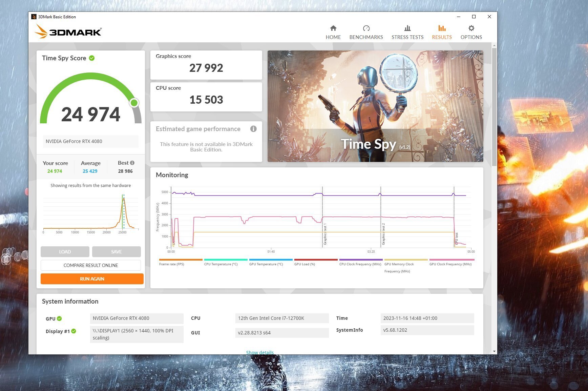588x391 pixels.
Task: Click the Results bars icon
Action: [442, 28]
